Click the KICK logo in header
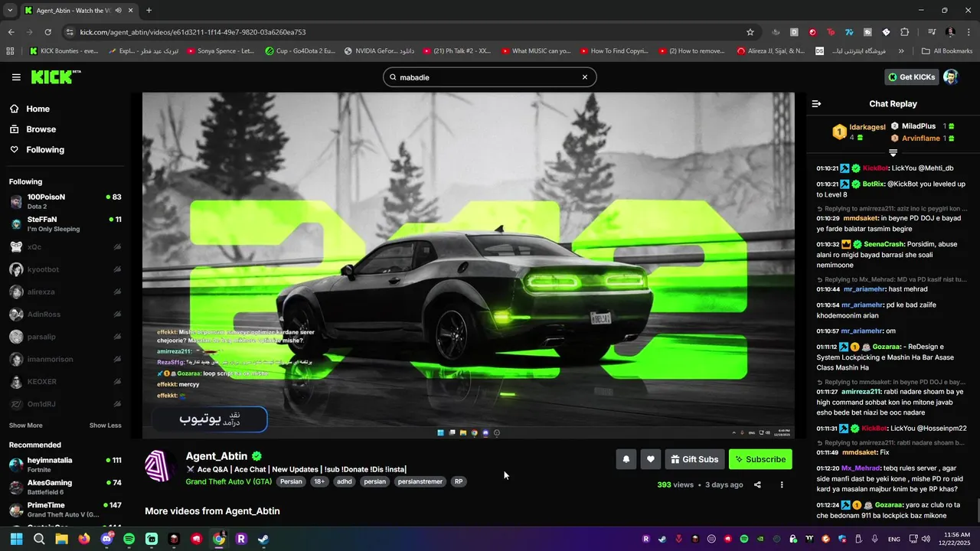980x551 pixels. click(55, 77)
